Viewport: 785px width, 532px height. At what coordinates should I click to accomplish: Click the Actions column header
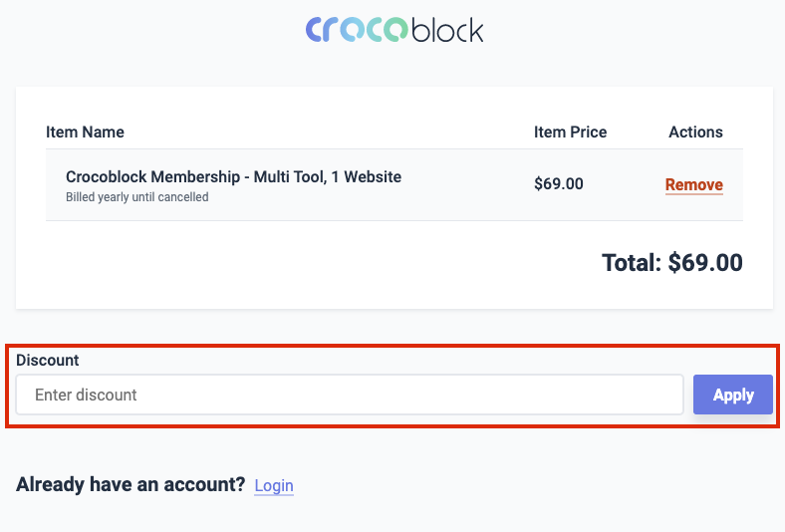tap(696, 133)
